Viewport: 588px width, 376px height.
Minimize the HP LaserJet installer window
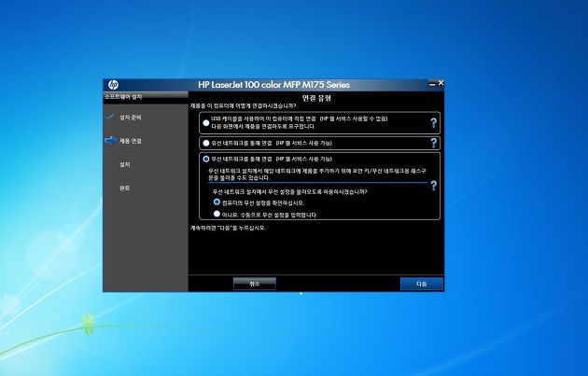[x=432, y=84]
